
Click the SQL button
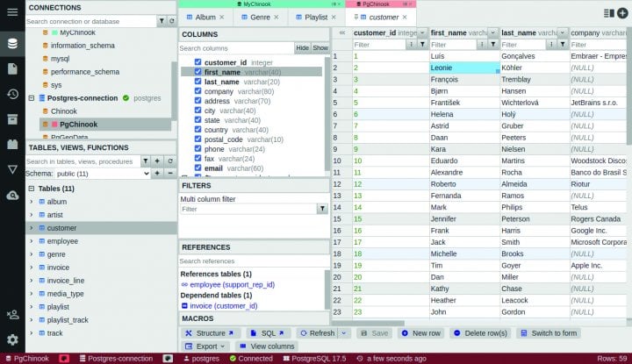[268, 333]
